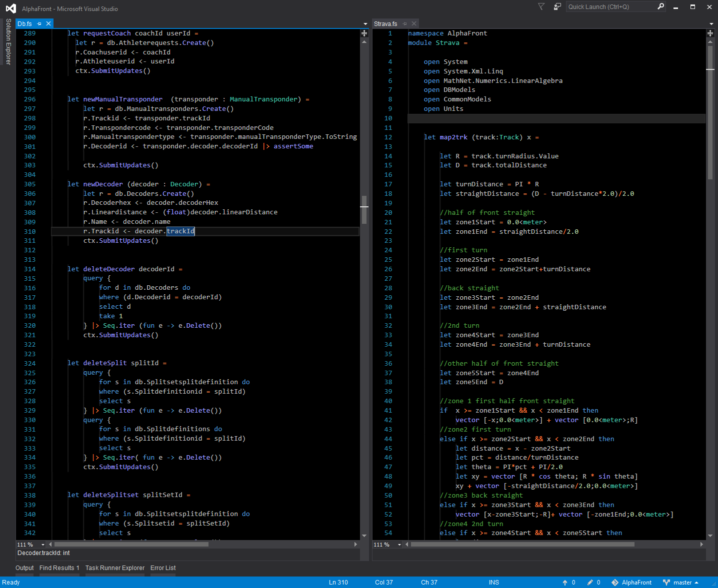Screen dimensions: 718x588
Task: Click the Db.fs vertical scrollbar thumb
Action: (364, 209)
